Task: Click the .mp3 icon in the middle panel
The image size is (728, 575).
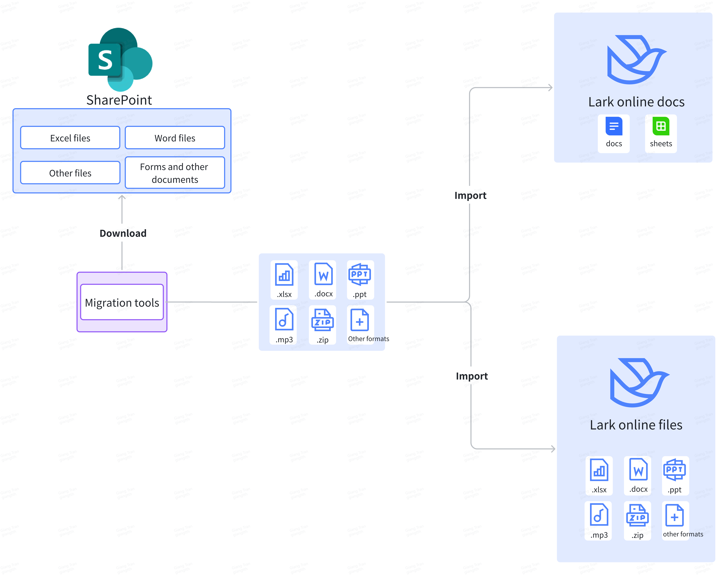Action: [284, 319]
